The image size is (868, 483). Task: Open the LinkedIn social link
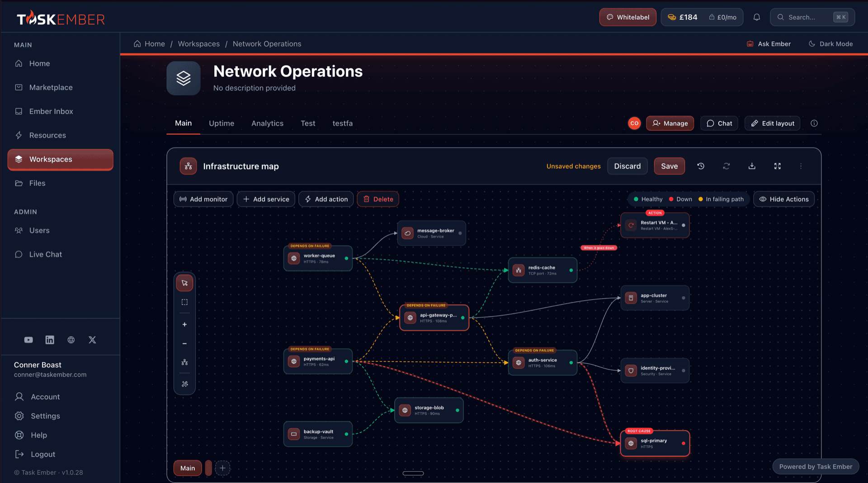point(50,340)
